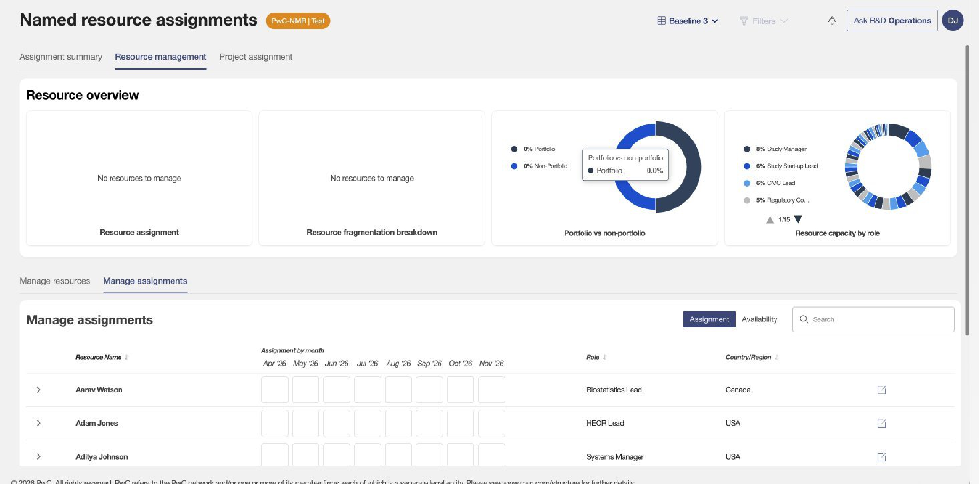Click the Portfolio legend dot
The image size is (980, 484).
pos(514,149)
